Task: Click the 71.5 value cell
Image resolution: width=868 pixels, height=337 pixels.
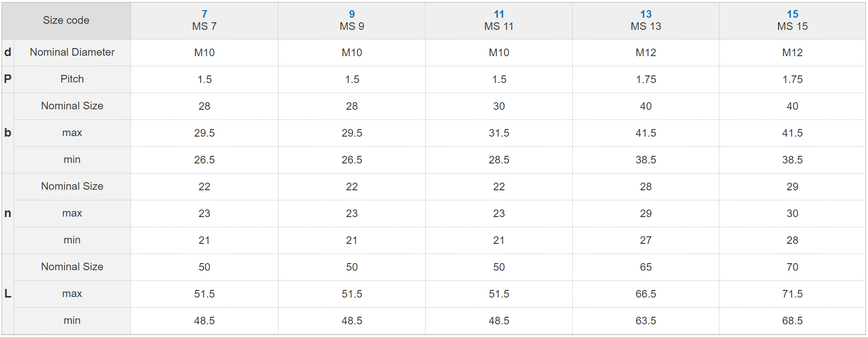Action: click(x=792, y=294)
